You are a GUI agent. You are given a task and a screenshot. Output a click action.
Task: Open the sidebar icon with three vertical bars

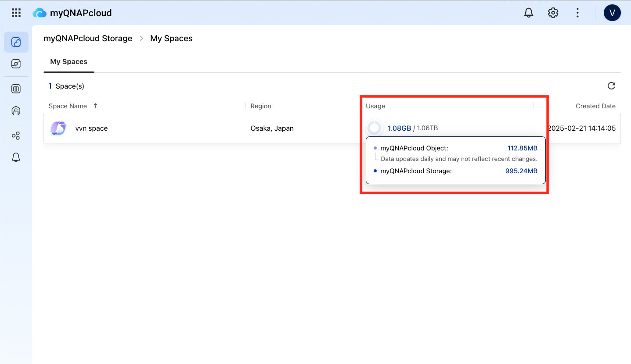16,89
